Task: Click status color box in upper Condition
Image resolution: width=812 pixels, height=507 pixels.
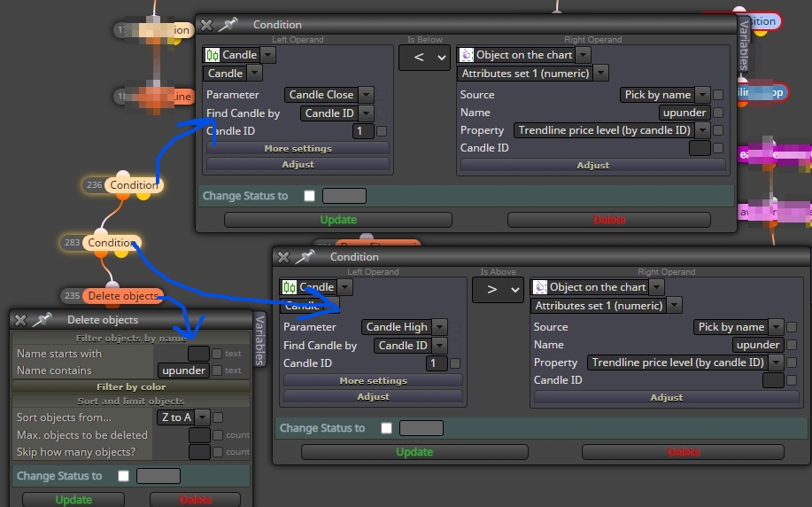Action: click(x=344, y=196)
